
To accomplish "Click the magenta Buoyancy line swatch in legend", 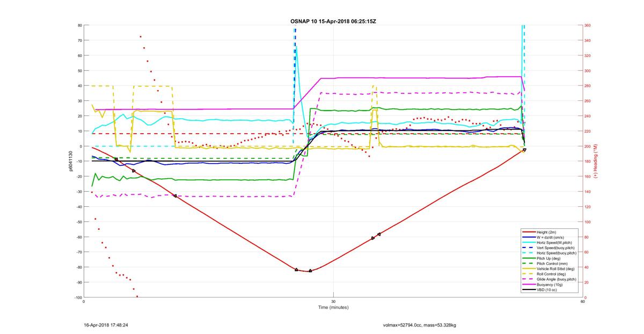I will point(529,285).
